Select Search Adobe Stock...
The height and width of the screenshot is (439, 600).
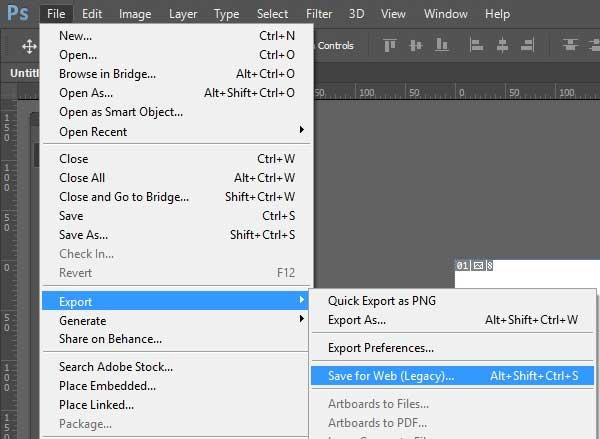175,367
